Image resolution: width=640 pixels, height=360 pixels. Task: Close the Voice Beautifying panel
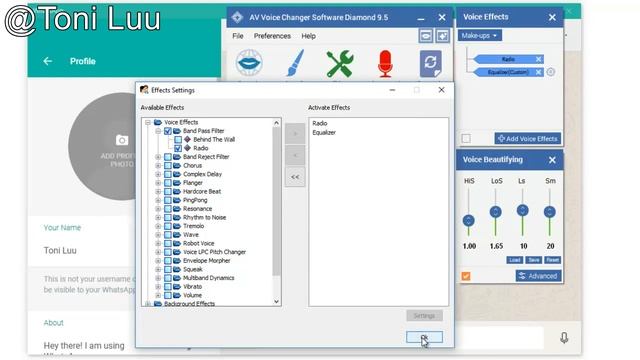coord(552,160)
